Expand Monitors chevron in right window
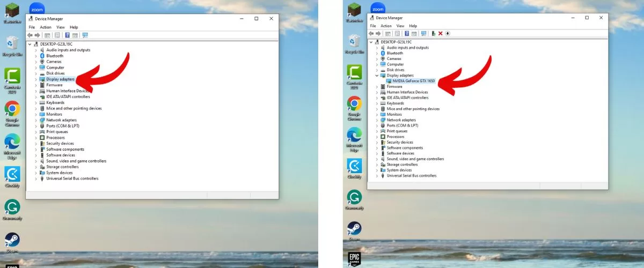644x268 pixels. [377, 114]
